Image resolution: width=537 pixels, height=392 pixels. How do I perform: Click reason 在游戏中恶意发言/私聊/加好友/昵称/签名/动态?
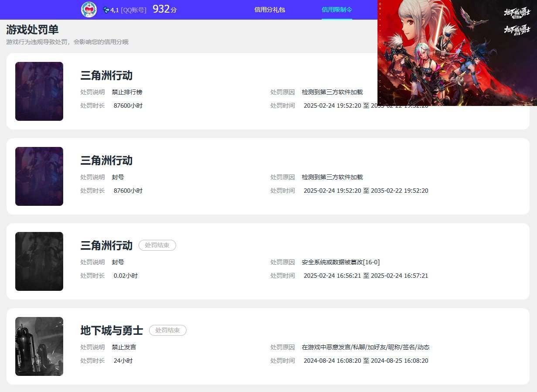point(365,347)
